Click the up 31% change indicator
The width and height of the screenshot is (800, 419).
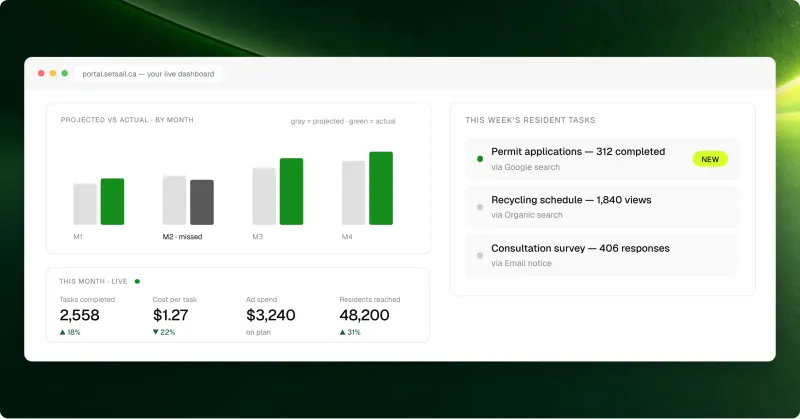tap(350, 332)
